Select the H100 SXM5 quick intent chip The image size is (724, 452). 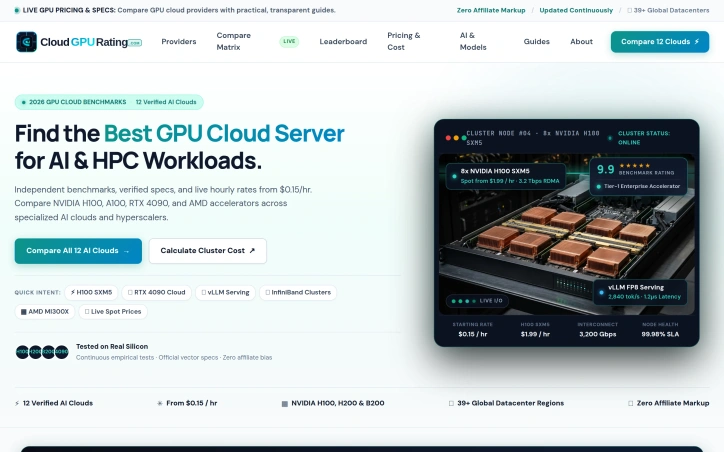pos(91,292)
